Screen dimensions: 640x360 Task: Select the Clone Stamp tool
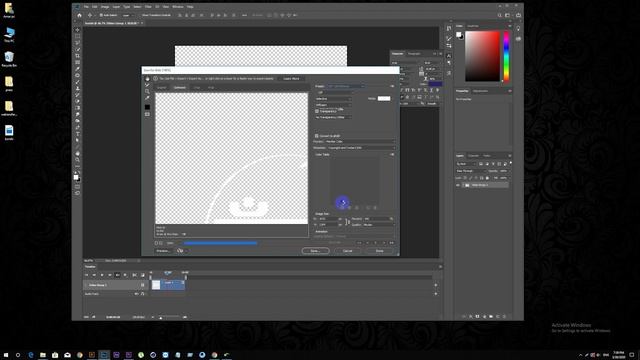point(78,89)
